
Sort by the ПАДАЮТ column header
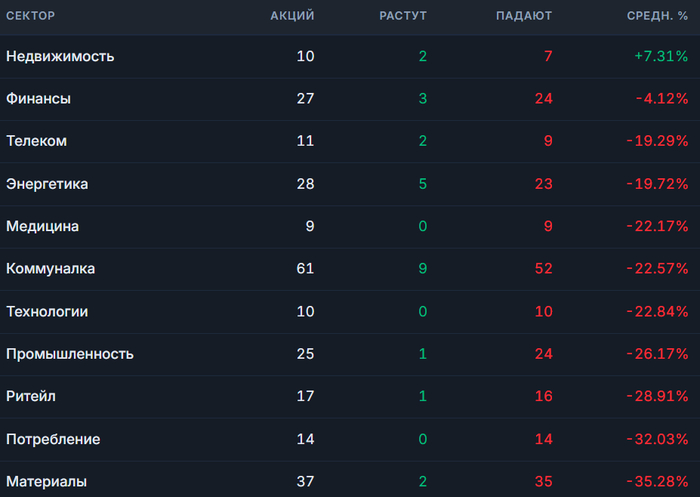524,16
